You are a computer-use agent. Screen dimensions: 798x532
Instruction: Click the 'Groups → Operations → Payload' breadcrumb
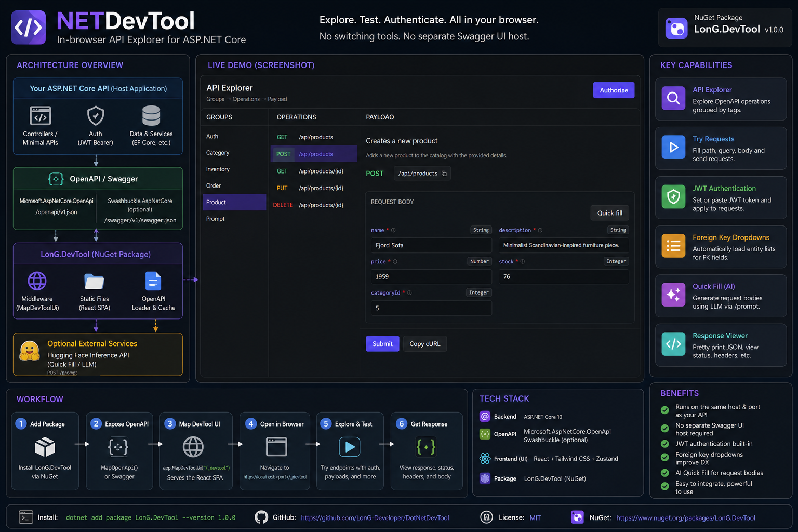[x=246, y=99]
